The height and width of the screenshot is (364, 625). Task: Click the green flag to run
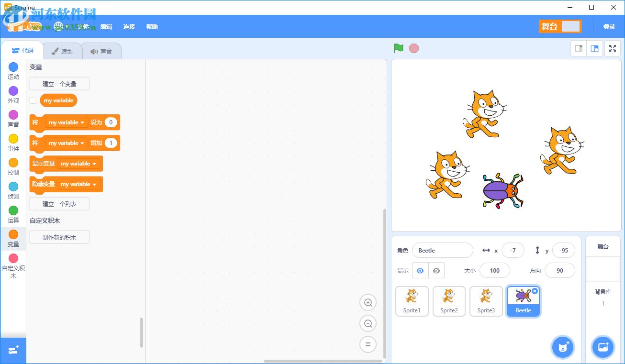(x=398, y=48)
